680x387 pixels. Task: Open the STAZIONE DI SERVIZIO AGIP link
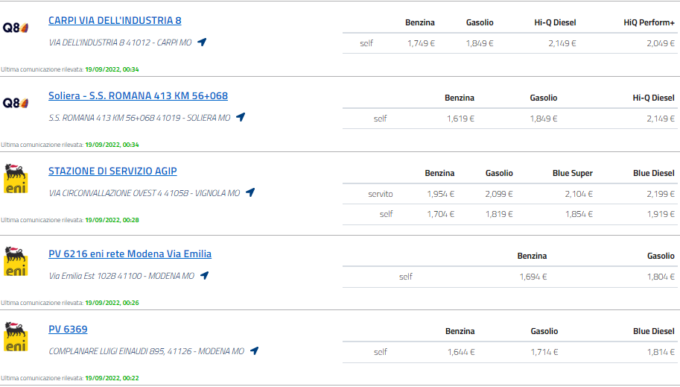point(112,171)
